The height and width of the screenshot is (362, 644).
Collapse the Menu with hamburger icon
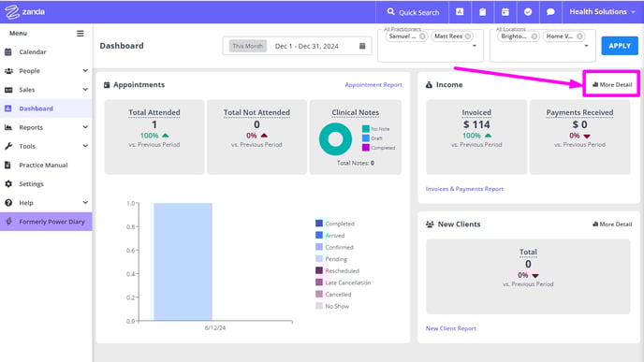[x=80, y=34]
